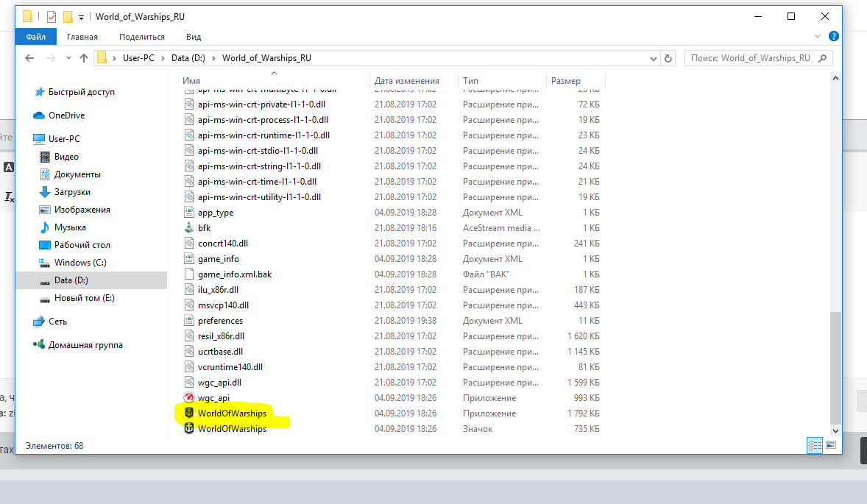Click the Properties quick access toolbar checkmark icon
This screenshot has width=867, height=504.
click(52, 17)
